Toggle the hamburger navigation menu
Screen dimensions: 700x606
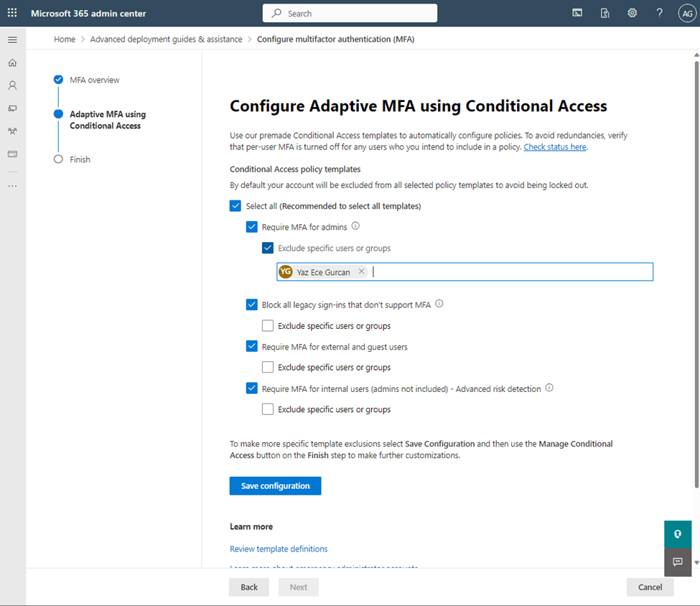[12, 39]
